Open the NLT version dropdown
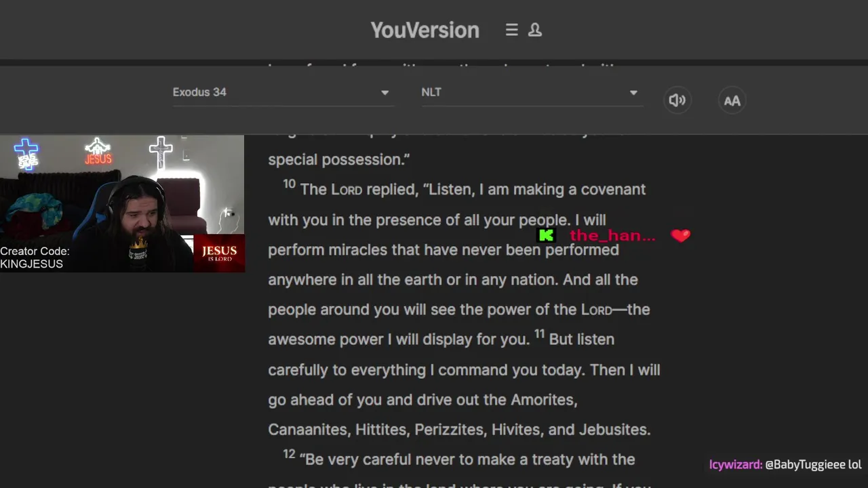Screen dimensions: 868x488 532,92
